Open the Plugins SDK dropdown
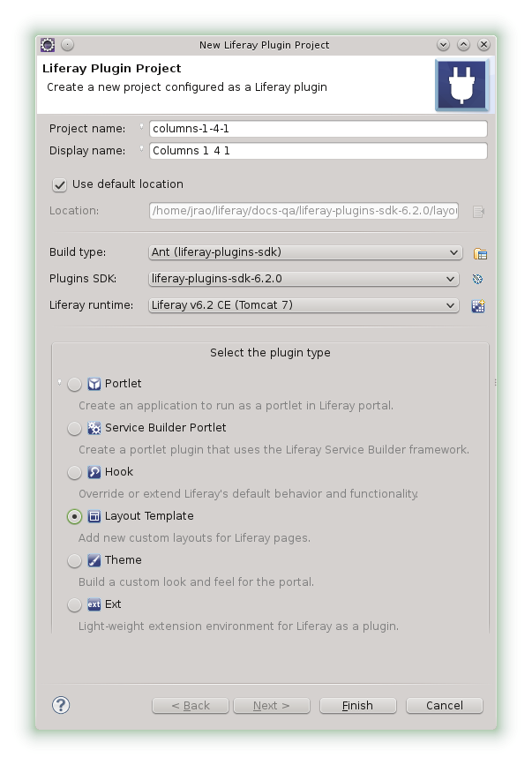This screenshot has width=532, height=765. pyautogui.click(x=303, y=279)
